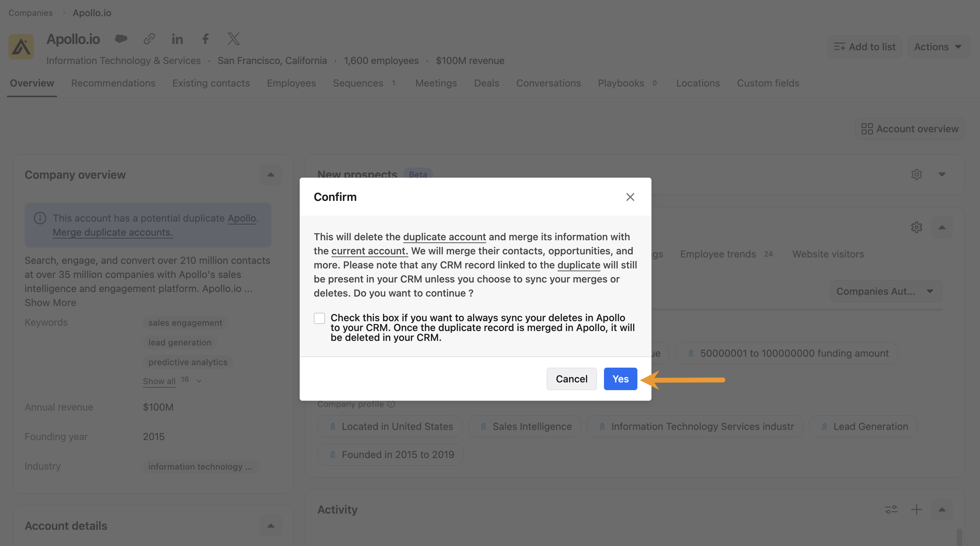Click the New prospects settings gear icon
The width and height of the screenshot is (980, 546).
(916, 174)
